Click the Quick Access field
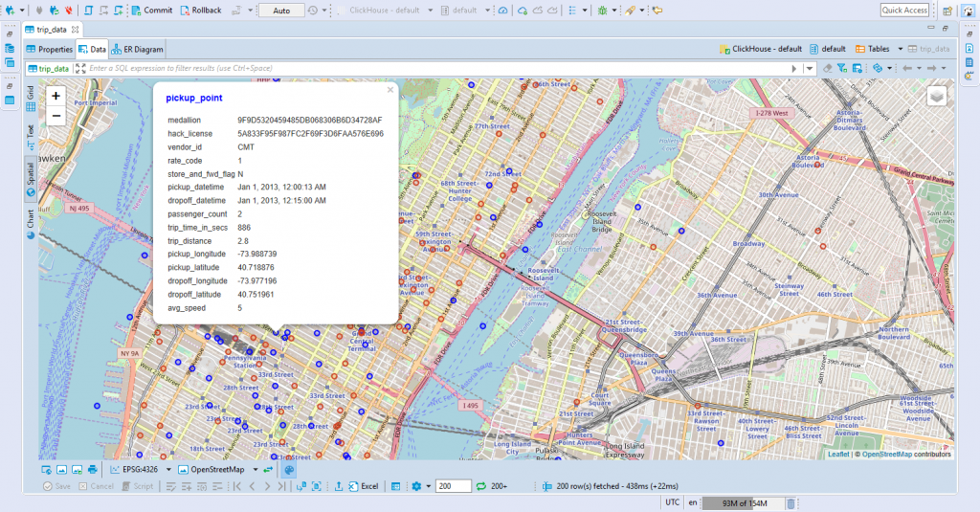Image resolution: width=980 pixels, height=512 pixels. 904,10
